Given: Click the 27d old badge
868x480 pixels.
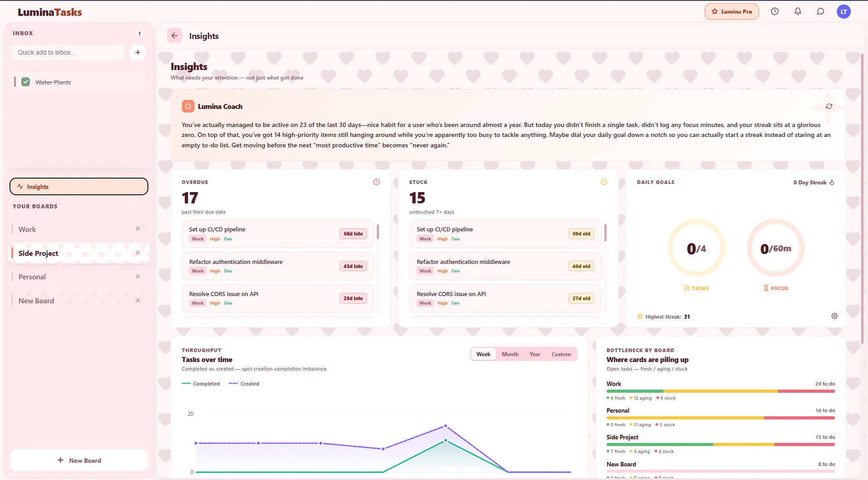Looking at the screenshot, I should (x=581, y=298).
